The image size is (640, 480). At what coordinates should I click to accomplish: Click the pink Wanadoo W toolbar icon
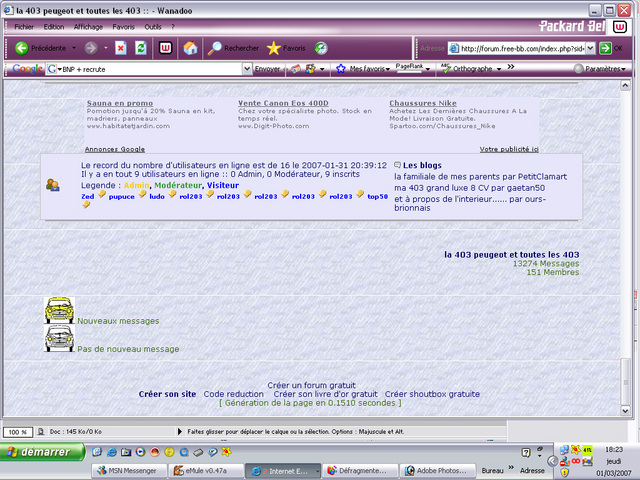[x=165, y=48]
